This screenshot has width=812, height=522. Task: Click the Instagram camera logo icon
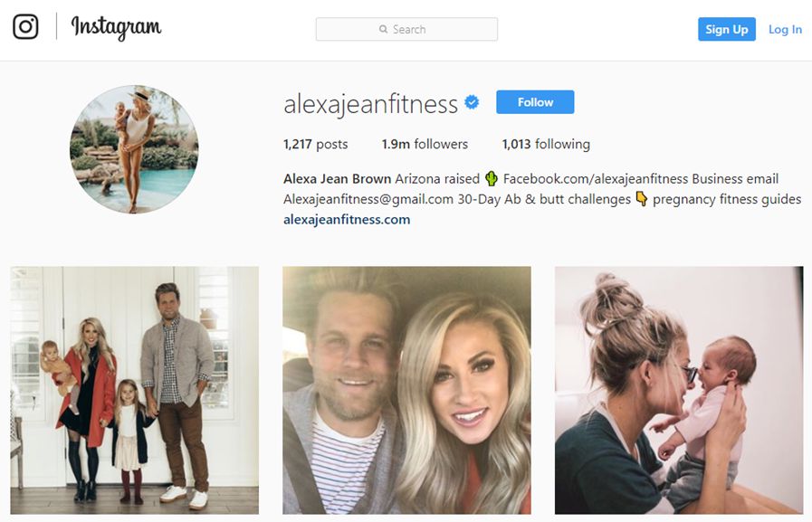(x=25, y=27)
